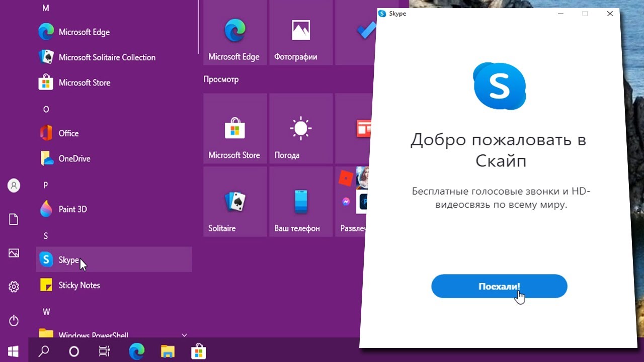This screenshot has height=362, width=644.
Task: Open Windows PowerShell folder entry
Action: [x=114, y=333]
